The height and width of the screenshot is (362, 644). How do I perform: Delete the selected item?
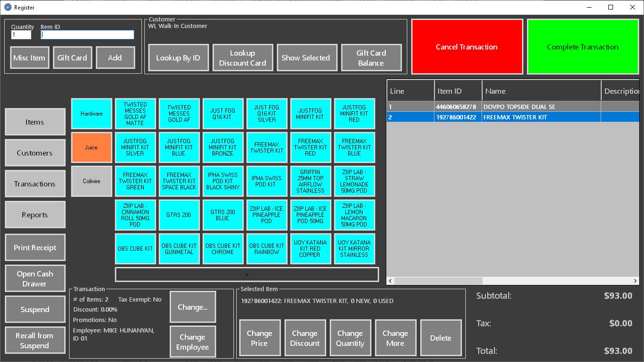[441, 338]
